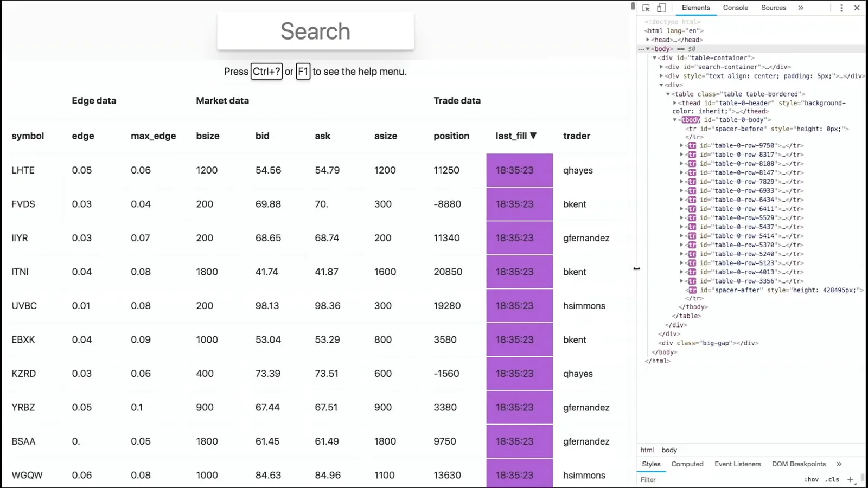868x488 pixels.
Task: Expand the table-0-row-9750 tr node
Action: click(681, 145)
